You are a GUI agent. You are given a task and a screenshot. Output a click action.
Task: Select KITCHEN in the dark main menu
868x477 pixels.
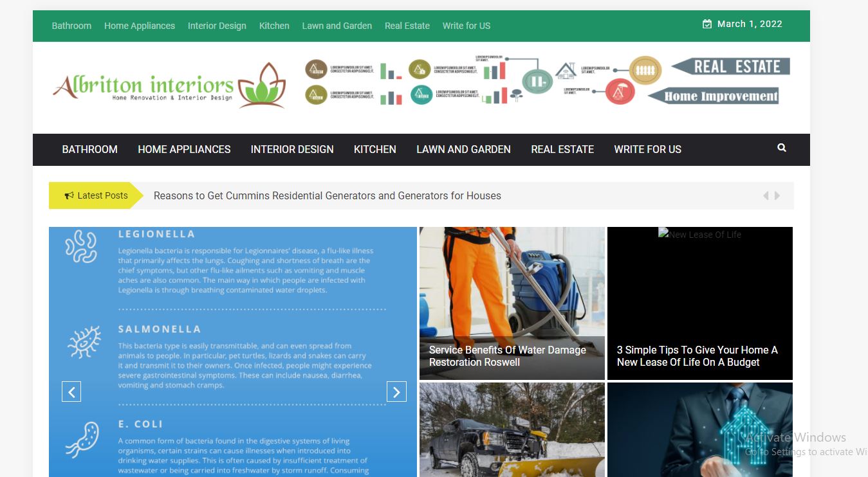[x=375, y=149]
